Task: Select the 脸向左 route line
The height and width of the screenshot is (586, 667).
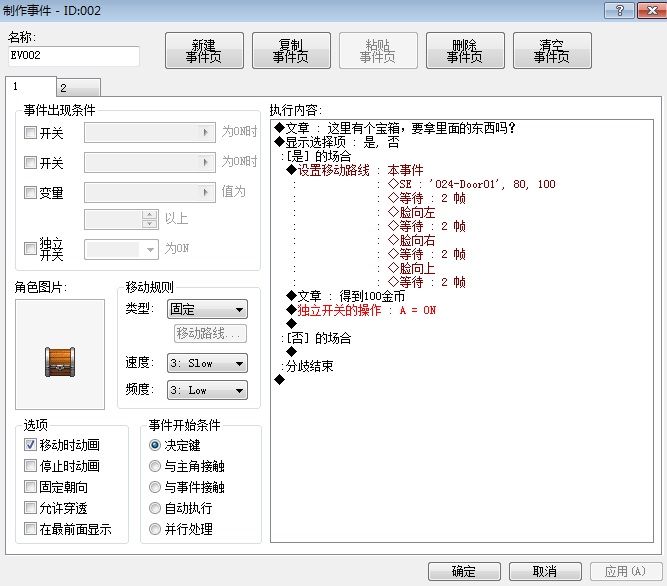Action: [411, 212]
